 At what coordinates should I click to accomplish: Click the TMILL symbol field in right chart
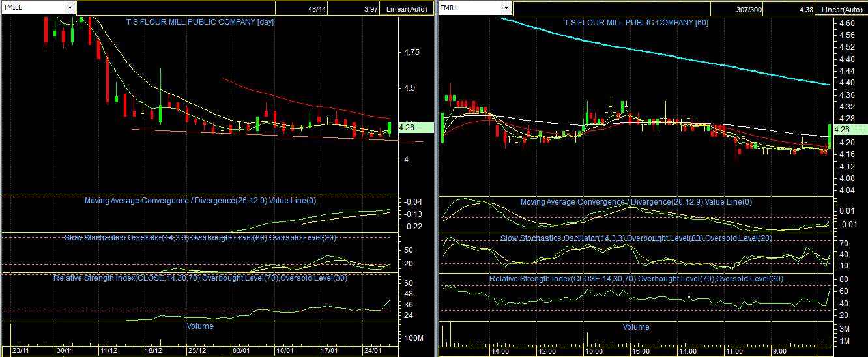tap(469, 7)
